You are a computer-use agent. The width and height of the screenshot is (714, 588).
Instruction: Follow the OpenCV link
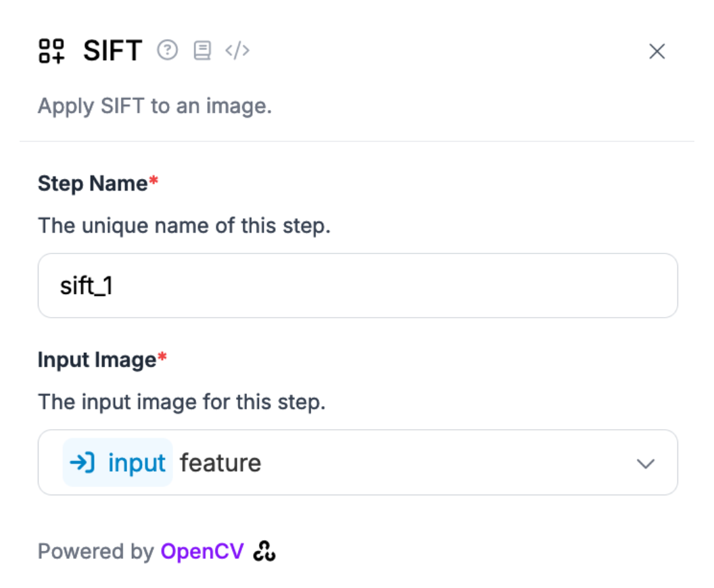click(202, 551)
